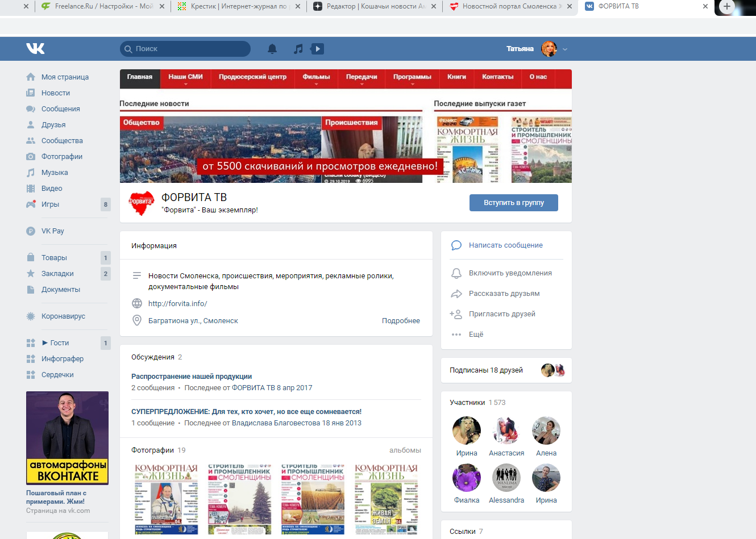Click Подробнее in the Информация block
This screenshot has width=756, height=539.
tap(401, 321)
